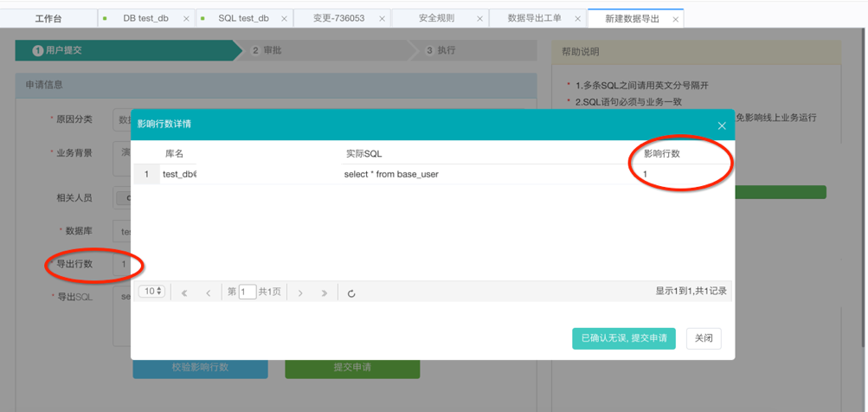
Task: Click the 影响行数详情 dialog title
Action: [x=164, y=124]
